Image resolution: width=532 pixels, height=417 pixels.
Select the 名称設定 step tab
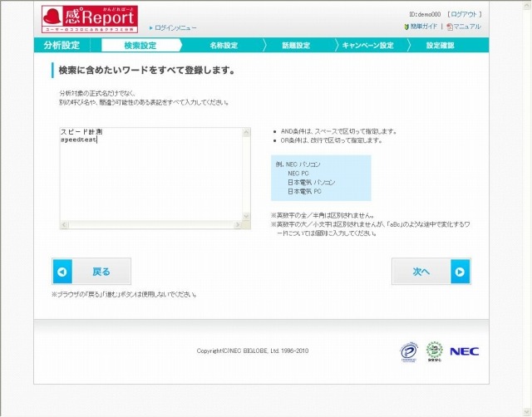click(x=224, y=45)
